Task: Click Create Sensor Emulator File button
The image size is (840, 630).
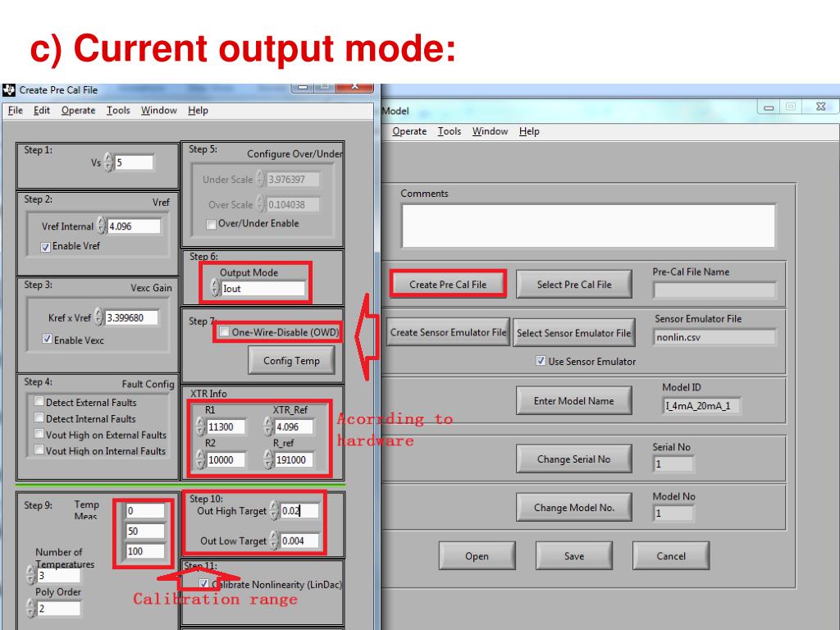Action: [448, 332]
